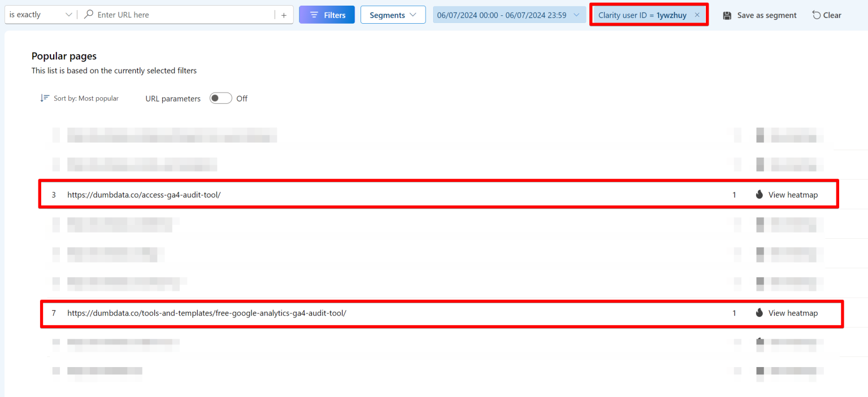The width and height of the screenshot is (868, 397).
Task: Click the Clarity user ID filter chip
Action: click(x=644, y=15)
